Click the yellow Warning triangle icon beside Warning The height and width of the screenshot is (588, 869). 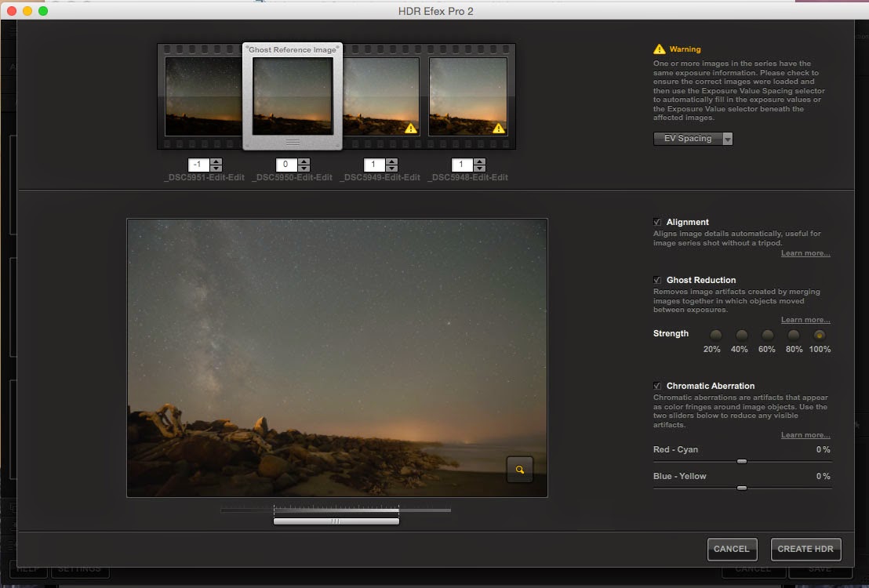[x=659, y=49]
